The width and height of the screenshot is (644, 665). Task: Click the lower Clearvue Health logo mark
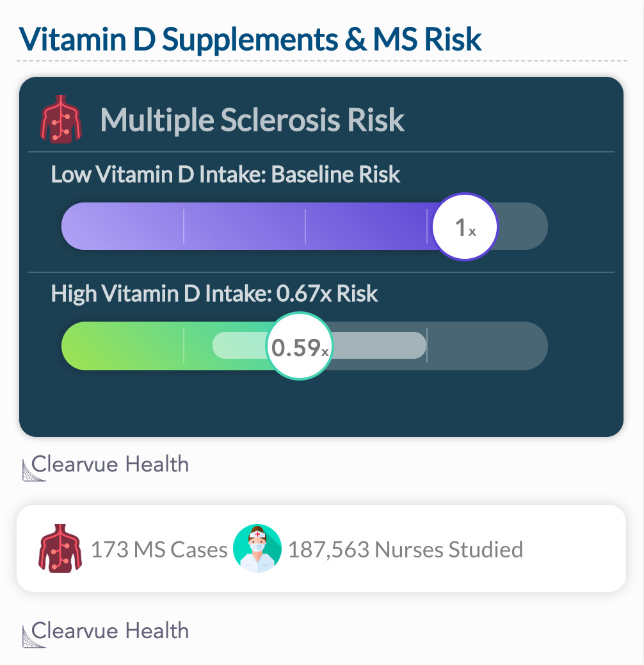point(33,637)
